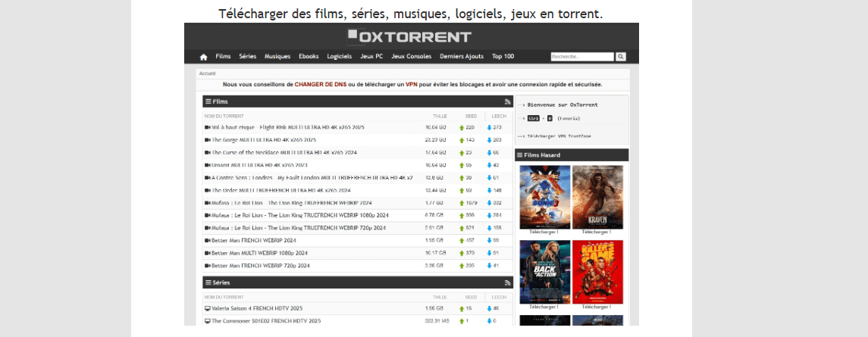Viewport: 868px width, 337px height.
Task: Click the list icon beside Films Hasard
Action: 520,155
